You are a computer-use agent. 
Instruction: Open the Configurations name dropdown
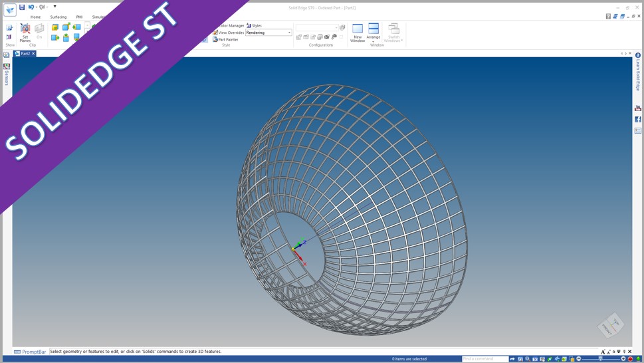[x=316, y=27]
